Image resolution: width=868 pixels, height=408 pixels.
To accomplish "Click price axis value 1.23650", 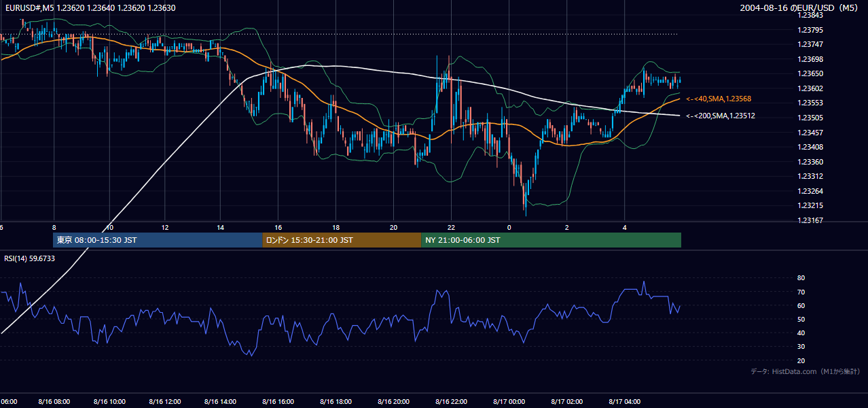I will click(810, 73).
